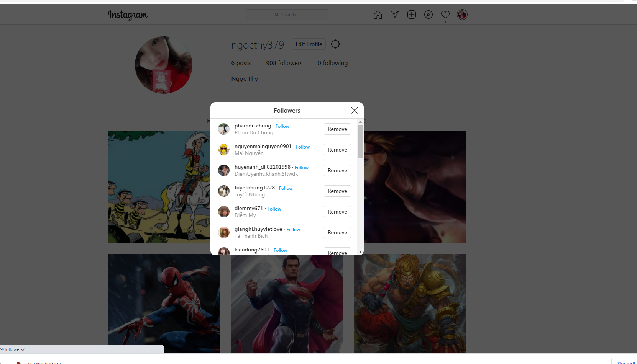Click tuyetnhung1228 follower avatar
The image size is (637, 364).
point(224,191)
